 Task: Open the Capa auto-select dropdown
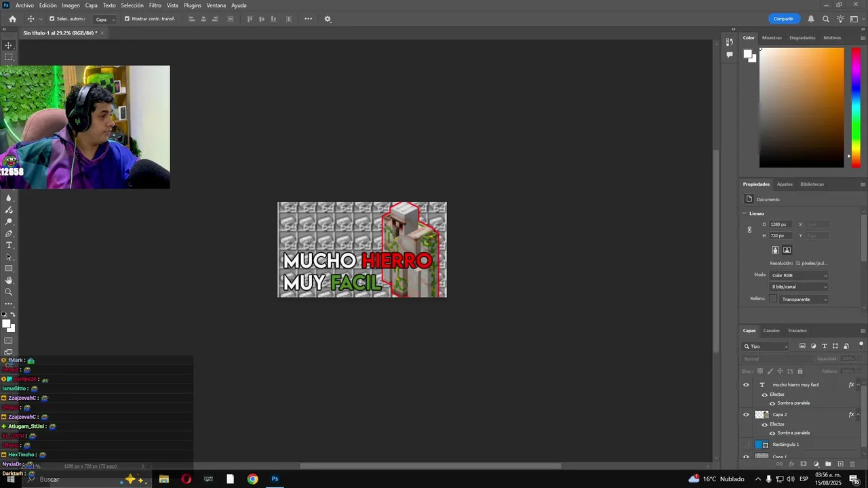[105, 19]
